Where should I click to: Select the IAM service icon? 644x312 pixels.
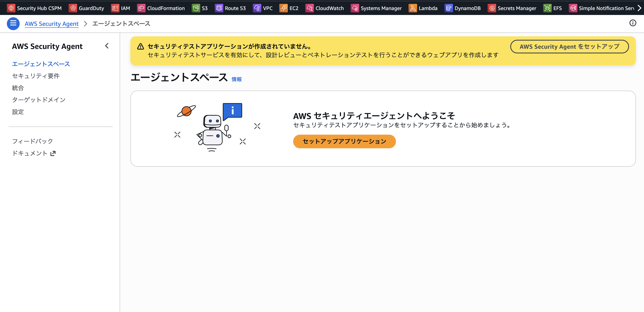pyautogui.click(x=115, y=8)
